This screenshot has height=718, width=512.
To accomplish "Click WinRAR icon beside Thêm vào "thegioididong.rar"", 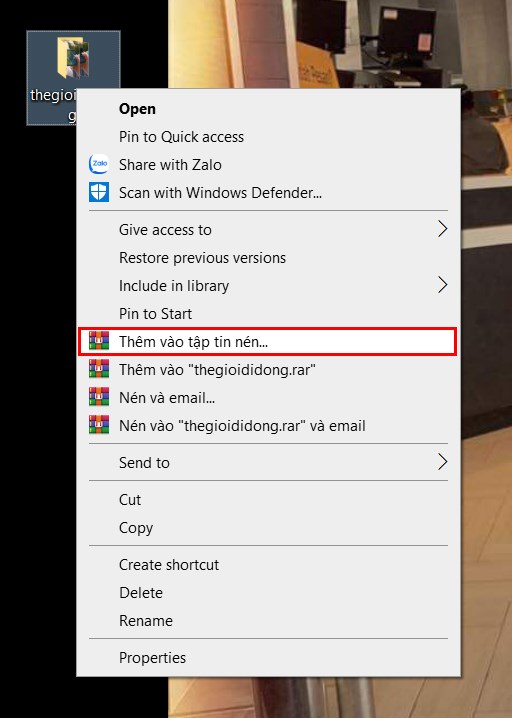I will (99, 369).
